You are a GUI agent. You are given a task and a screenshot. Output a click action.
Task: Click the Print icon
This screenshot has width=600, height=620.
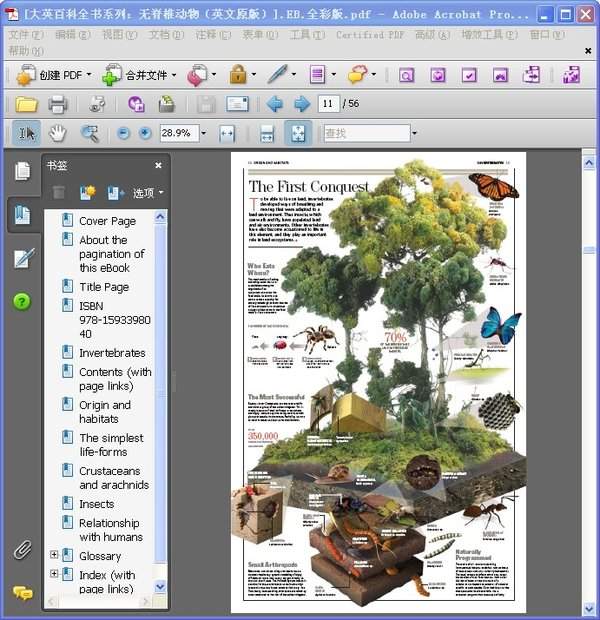point(58,104)
